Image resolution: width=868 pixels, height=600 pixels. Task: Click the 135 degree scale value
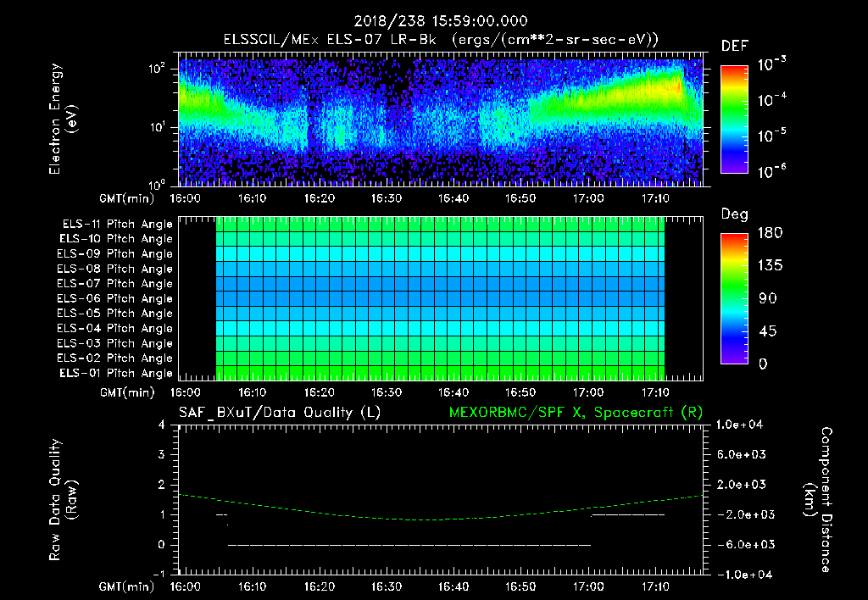point(770,266)
